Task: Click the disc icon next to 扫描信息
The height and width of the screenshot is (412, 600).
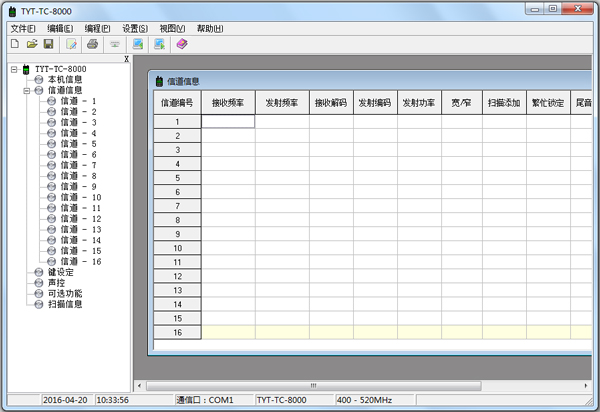Action: 39,305
